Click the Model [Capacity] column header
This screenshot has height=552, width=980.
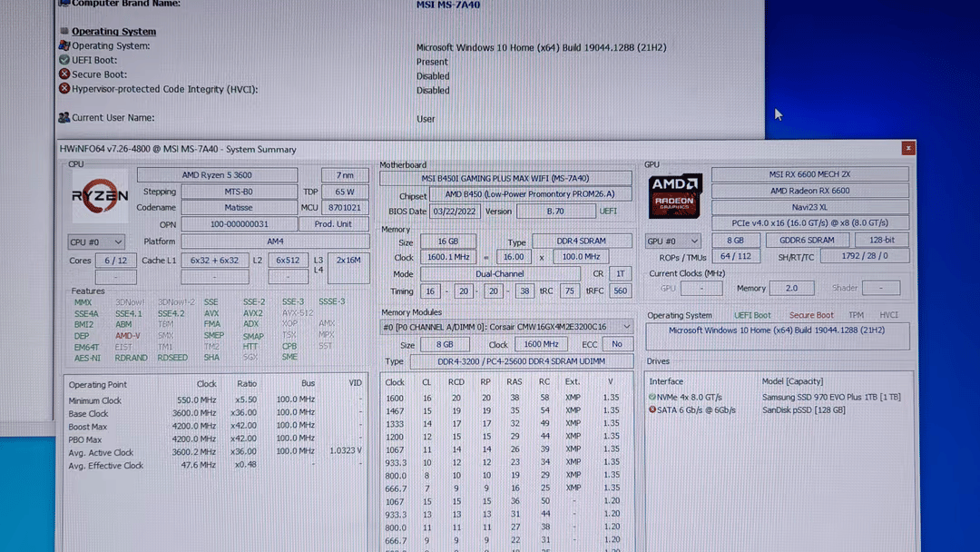(x=792, y=381)
